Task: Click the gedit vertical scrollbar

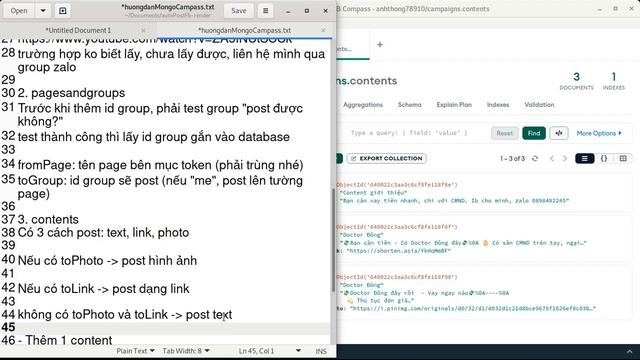Action: pos(333,240)
